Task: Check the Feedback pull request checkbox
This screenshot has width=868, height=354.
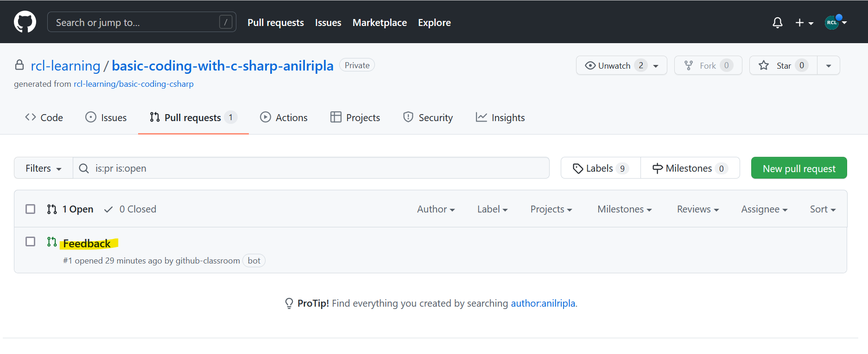Action: [31, 242]
